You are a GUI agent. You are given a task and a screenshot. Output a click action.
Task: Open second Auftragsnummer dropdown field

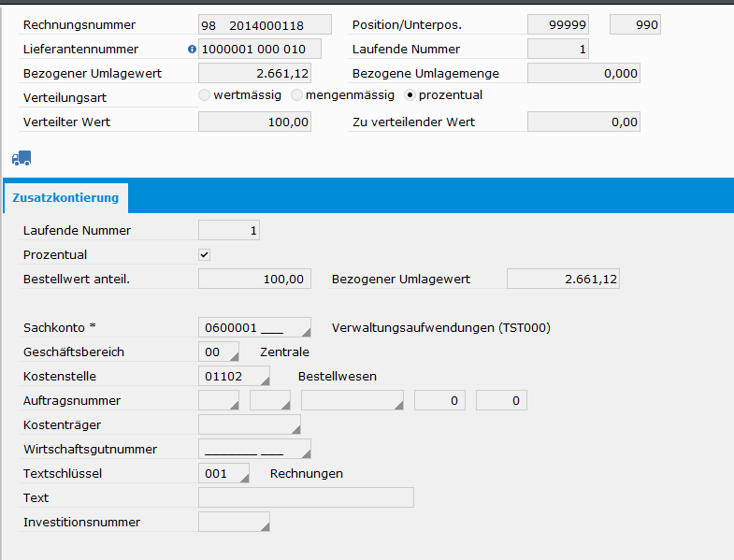click(x=270, y=400)
